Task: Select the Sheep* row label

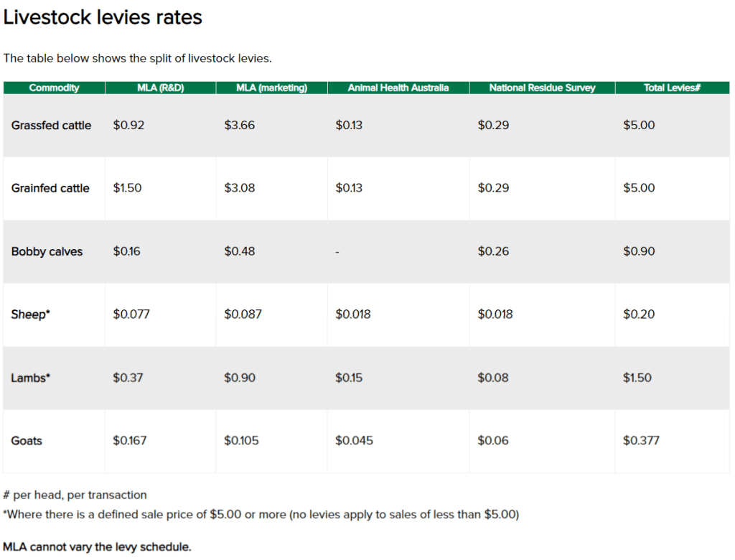Action: pyautogui.click(x=30, y=314)
